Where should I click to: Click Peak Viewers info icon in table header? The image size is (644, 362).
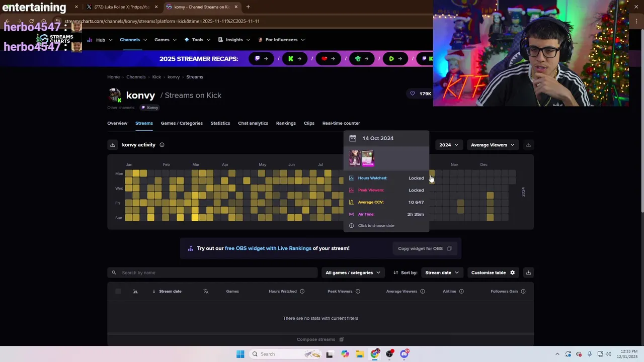click(x=358, y=291)
